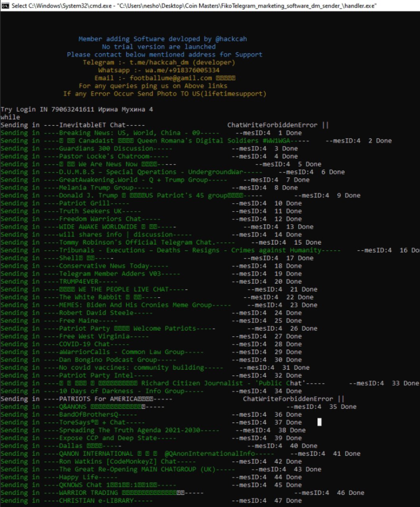420x507 pixels.
Task: Click 'Patriot Party Intel' line
Action: (151, 375)
